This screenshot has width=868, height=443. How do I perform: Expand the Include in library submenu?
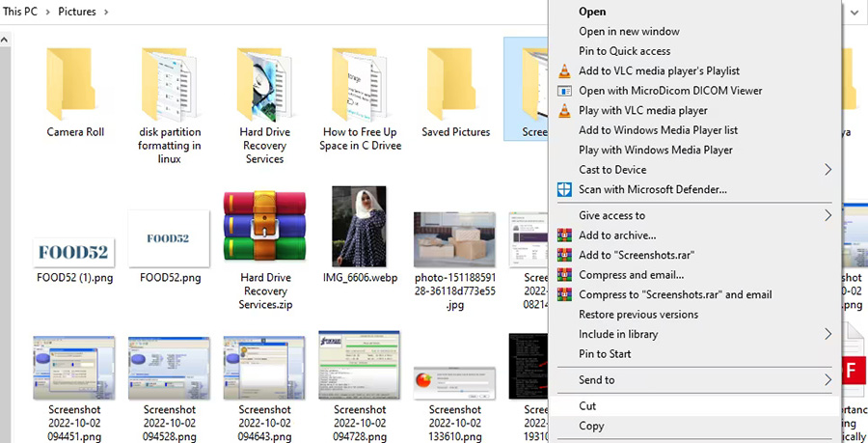827,334
